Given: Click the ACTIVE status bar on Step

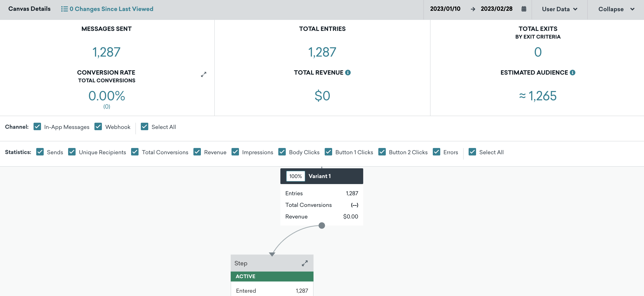Looking at the screenshot, I should click(272, 276).
